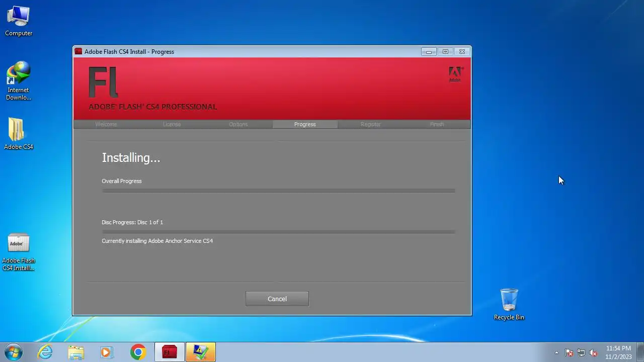The width and height of the screenshot is (644, 362).
Task: Open the Computer desktop icon
Action: [19, 21]
